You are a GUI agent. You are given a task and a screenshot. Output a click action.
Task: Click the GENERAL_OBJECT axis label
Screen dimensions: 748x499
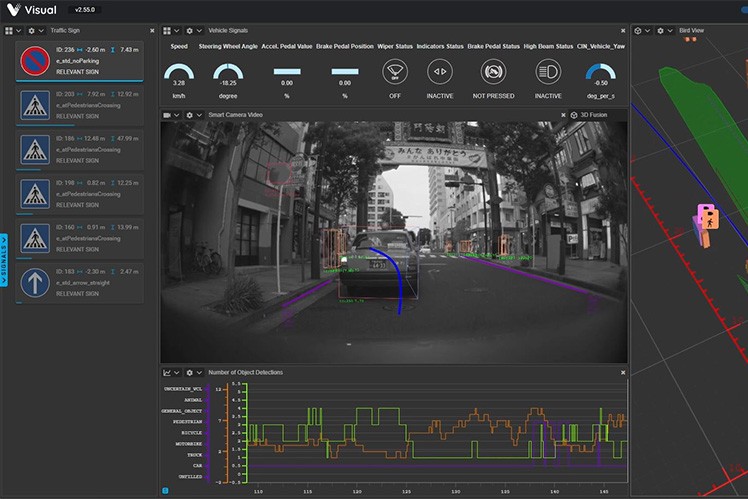pyautogui.click(x=182, y=411)
